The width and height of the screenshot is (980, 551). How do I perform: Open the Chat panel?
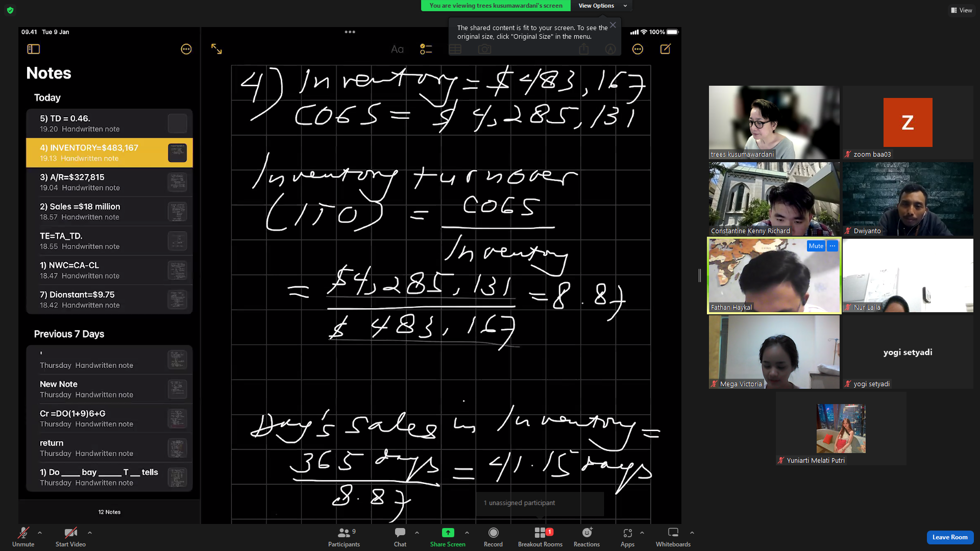click(400, 537)
